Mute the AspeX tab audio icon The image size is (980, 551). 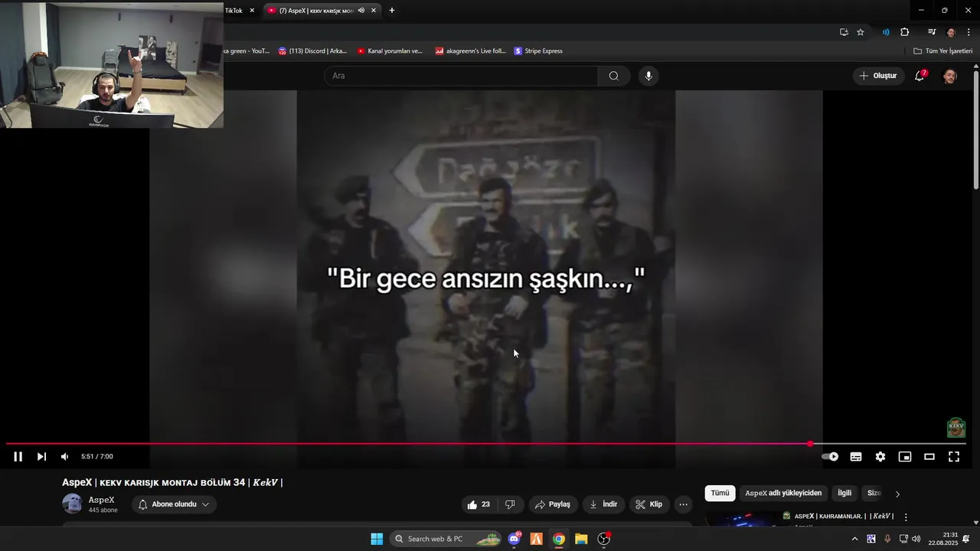pos(361,11)
